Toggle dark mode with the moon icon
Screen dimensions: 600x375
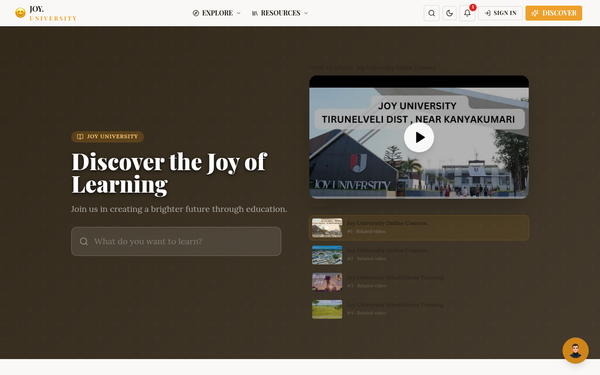tap(449, 13)
